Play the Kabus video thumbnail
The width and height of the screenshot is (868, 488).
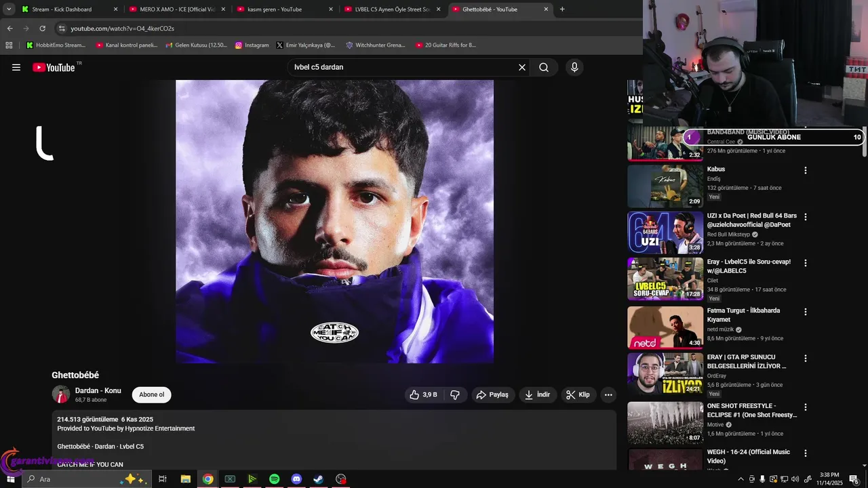coord(665,186)
